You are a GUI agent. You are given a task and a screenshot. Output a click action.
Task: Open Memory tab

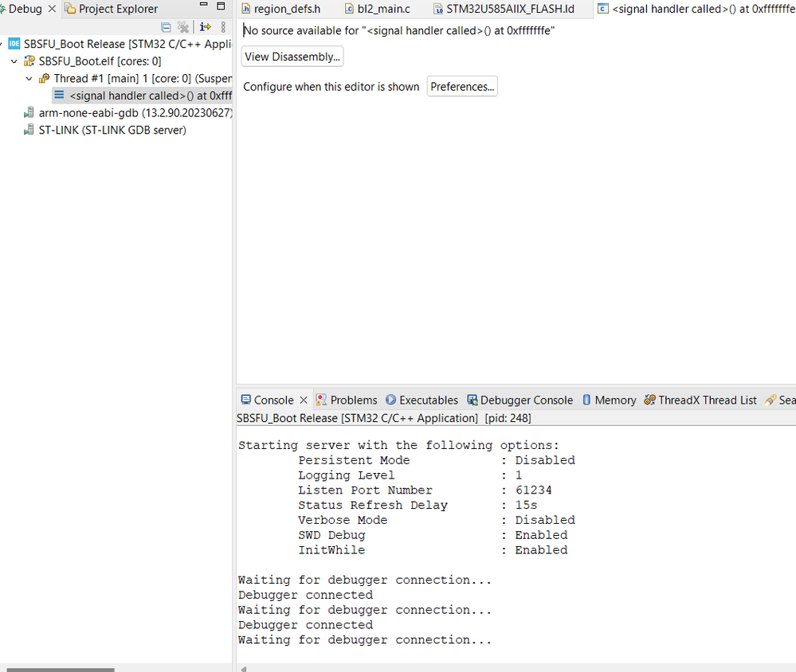click(x=609, y=400)
